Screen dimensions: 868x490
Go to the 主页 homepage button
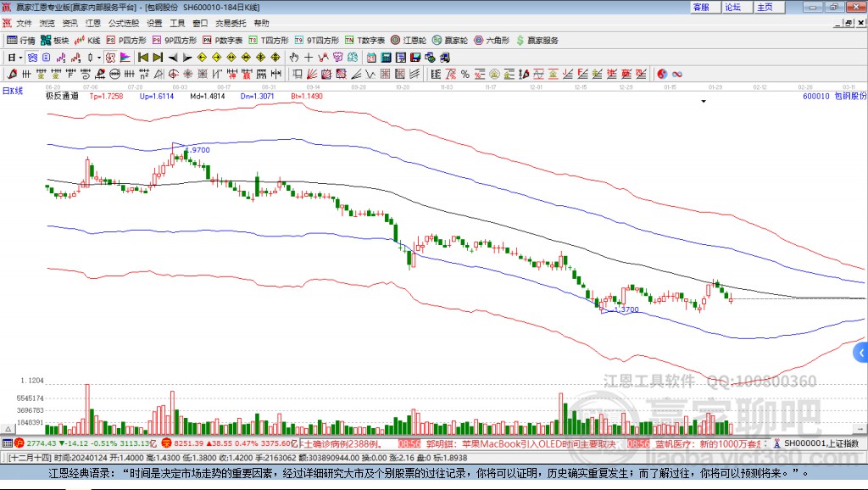765,7
